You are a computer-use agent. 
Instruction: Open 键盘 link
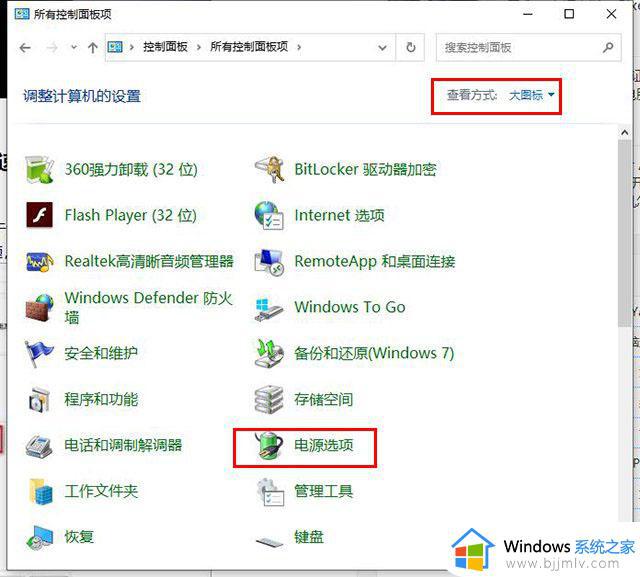click(309, 537)
